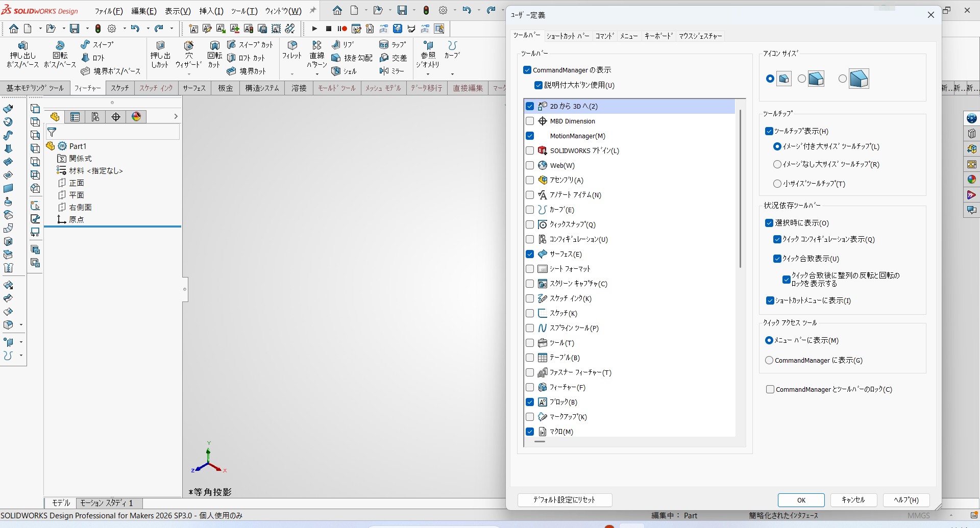
Task: Open the PropertyManager tab icon
Action: (x=75, y=117)
